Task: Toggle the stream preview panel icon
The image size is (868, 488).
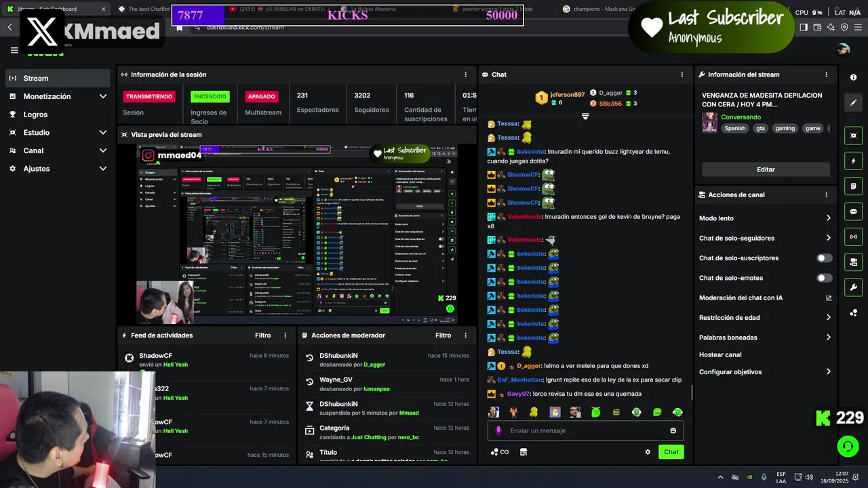Action: pyautogui.click(x=853, y=136)
